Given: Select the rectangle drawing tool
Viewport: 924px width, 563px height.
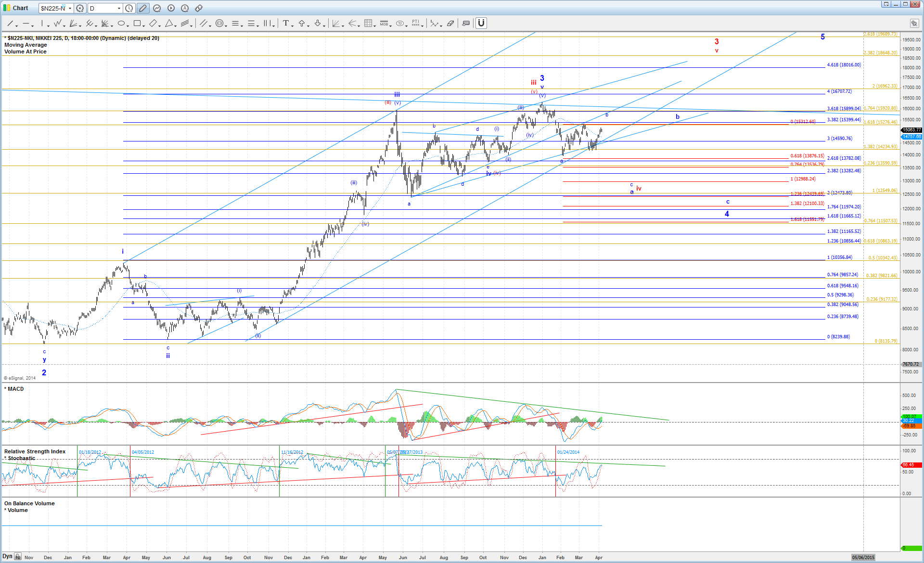Looking at the screenshot, I should [137, 23].
